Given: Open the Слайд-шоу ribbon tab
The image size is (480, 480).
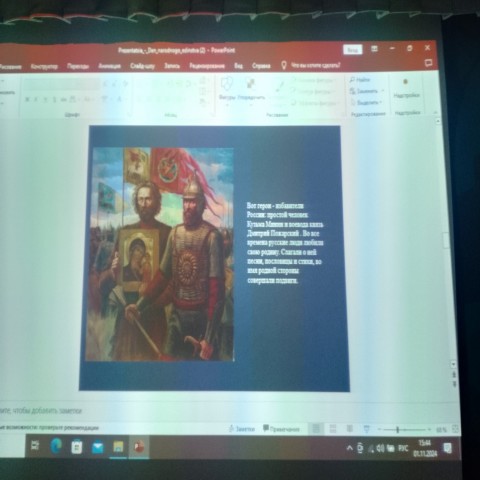Looking at the screenshot, I should (142, 66).
